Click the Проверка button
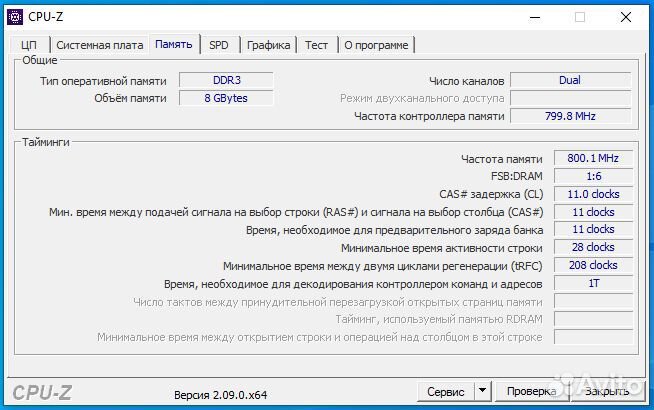The width and height of the screenshot is (654, 410). (532, 392)
